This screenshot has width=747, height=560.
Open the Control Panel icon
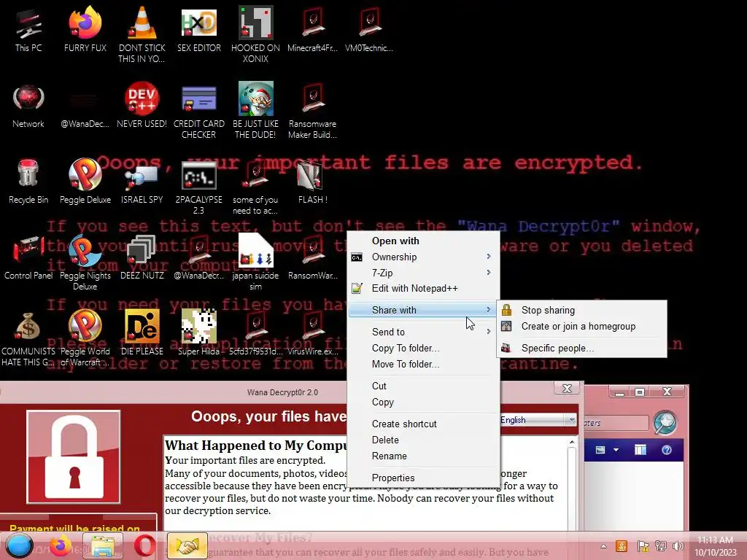(x=28, y=257)
